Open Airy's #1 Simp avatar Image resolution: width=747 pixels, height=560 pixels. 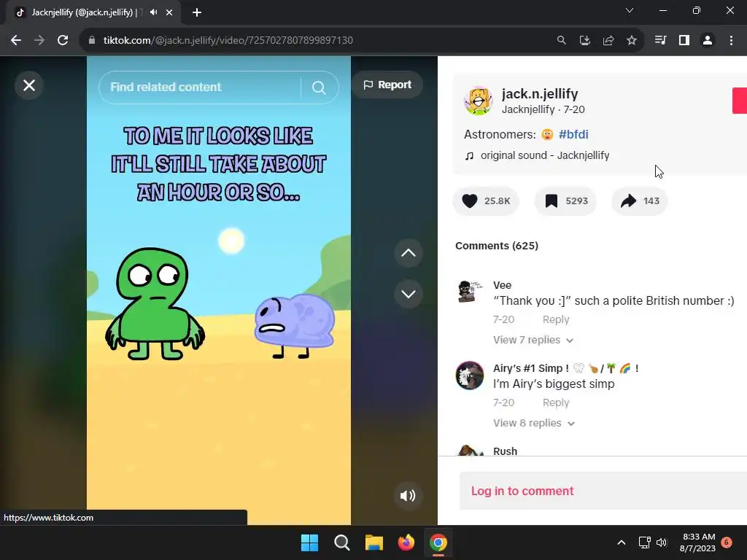tap(470, 376)
